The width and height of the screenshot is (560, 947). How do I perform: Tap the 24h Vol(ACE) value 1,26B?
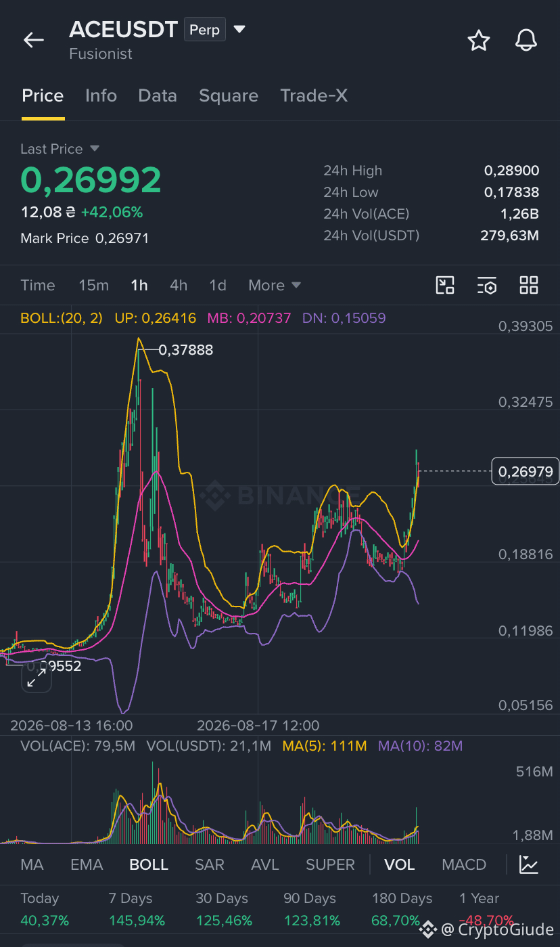(520, 214)
